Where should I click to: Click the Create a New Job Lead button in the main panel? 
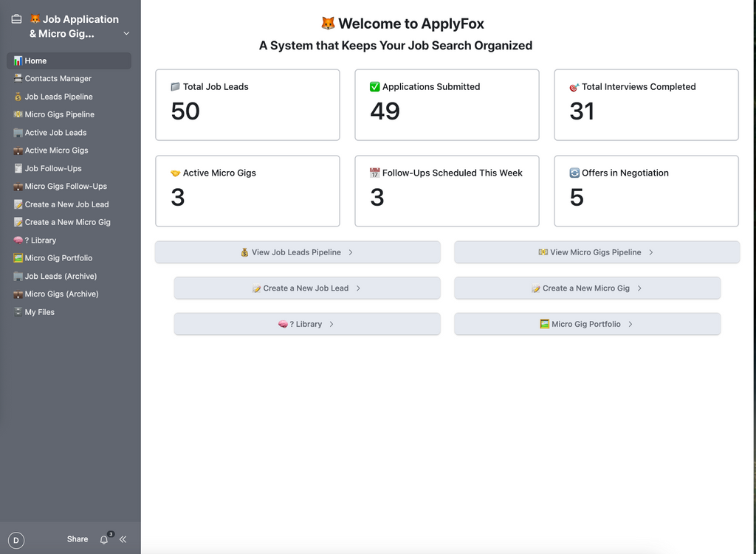click(307, 288)
